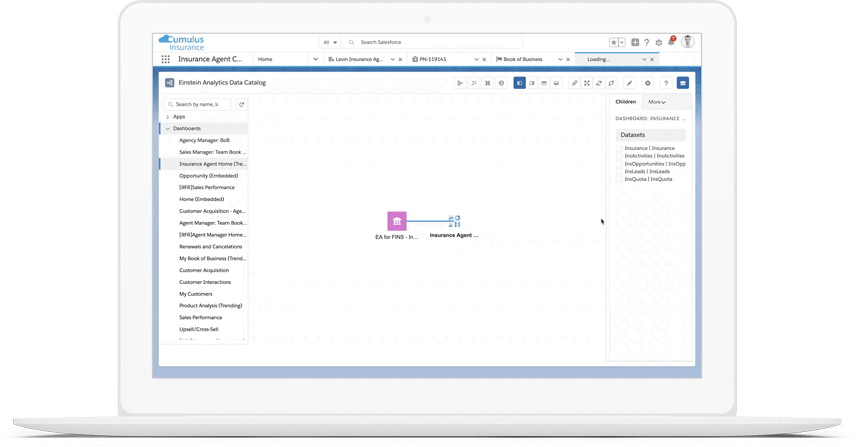
Task: Click the play arrow toolbar icon
Action: coord(460,83)
